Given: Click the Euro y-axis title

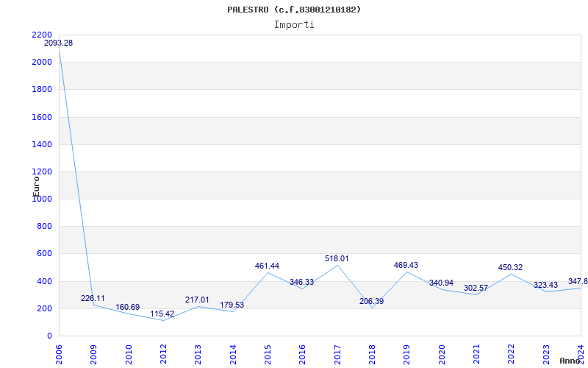Looking at the screenshot, I should click(x=36, y=185).
